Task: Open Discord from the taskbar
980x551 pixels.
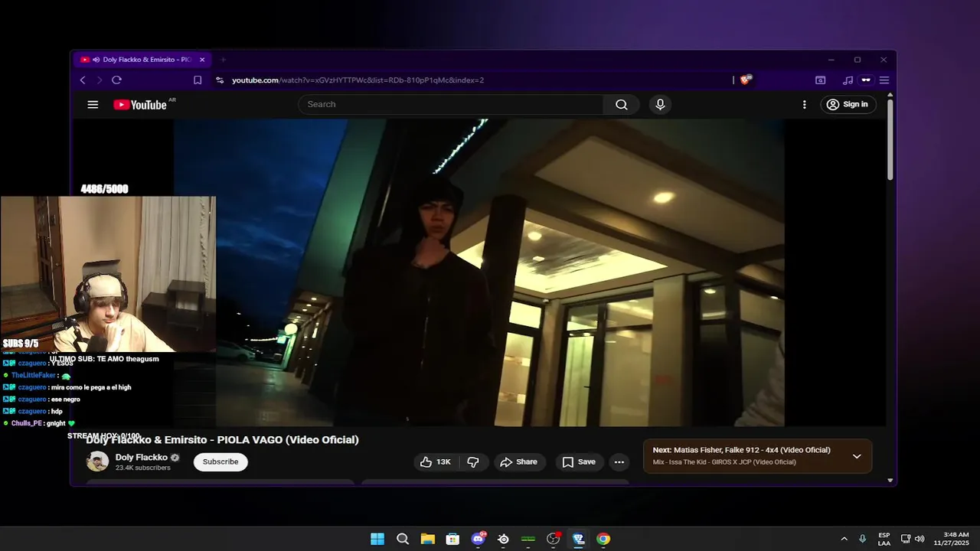Action: click(479, 539)
